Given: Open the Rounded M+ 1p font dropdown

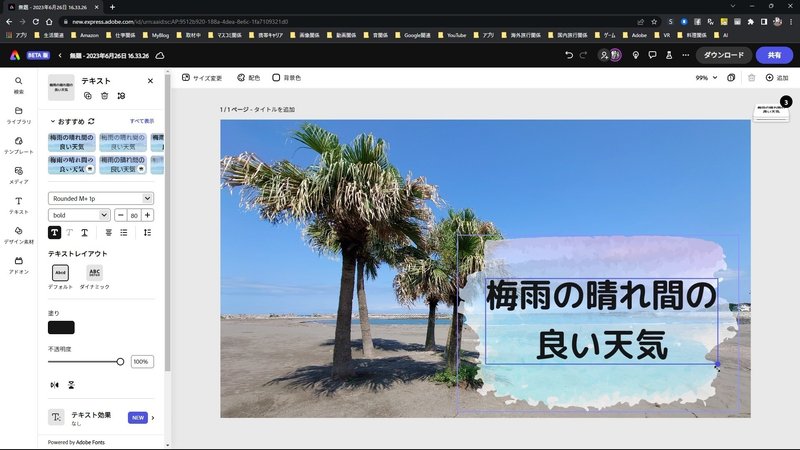Looking at the screenshot, I should [x=101, y=198].
